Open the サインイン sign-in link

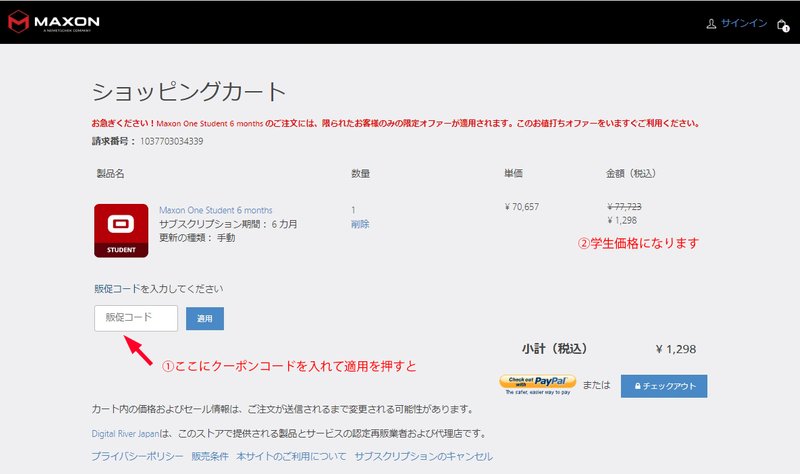744,23
